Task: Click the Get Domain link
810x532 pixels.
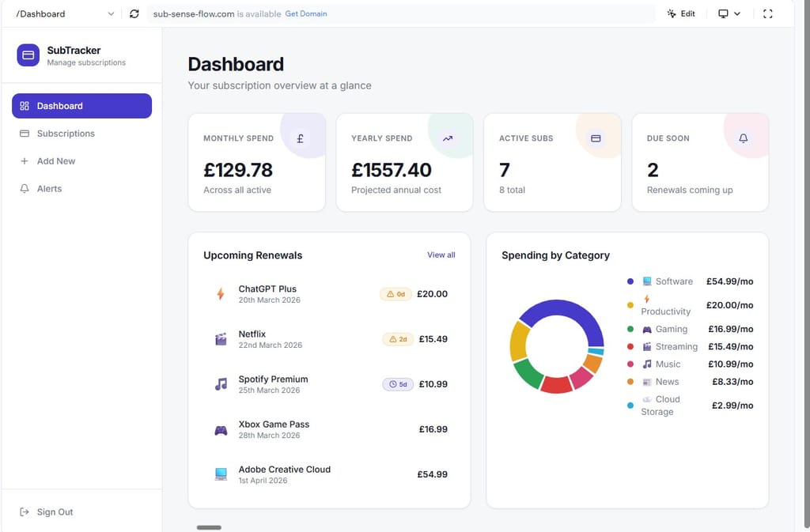Action: [306, 13]
